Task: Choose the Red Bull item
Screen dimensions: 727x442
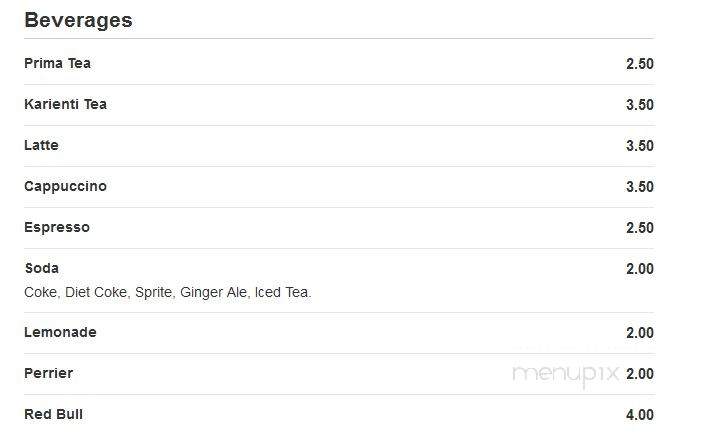Action: tap(53, 414)
